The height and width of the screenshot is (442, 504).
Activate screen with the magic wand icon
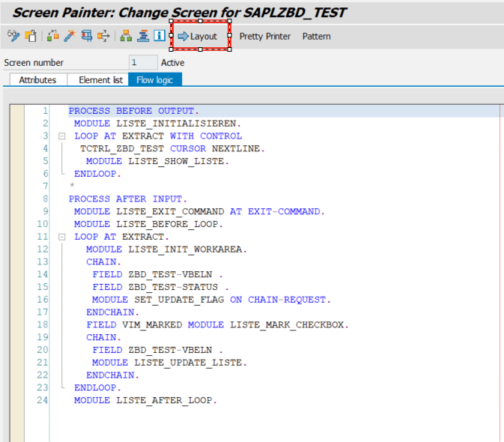point(70,36)
